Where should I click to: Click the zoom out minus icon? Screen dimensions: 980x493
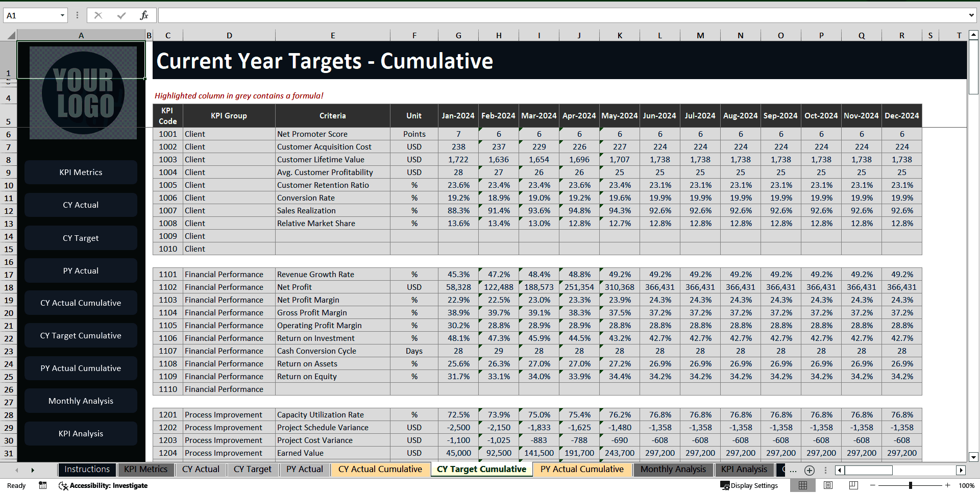873,485
